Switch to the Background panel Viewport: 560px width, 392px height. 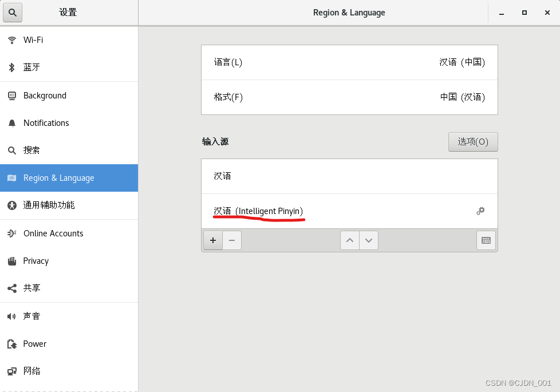[x=69, y=96]
